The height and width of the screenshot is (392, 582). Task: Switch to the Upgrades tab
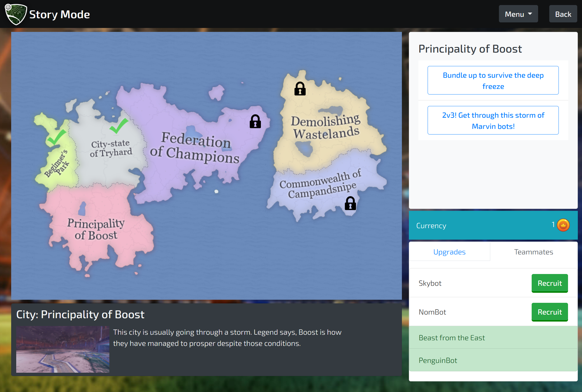(449, 252)
